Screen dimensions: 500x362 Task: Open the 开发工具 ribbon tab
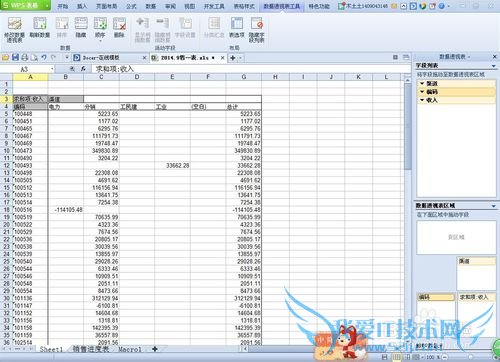tap(214, 6)
